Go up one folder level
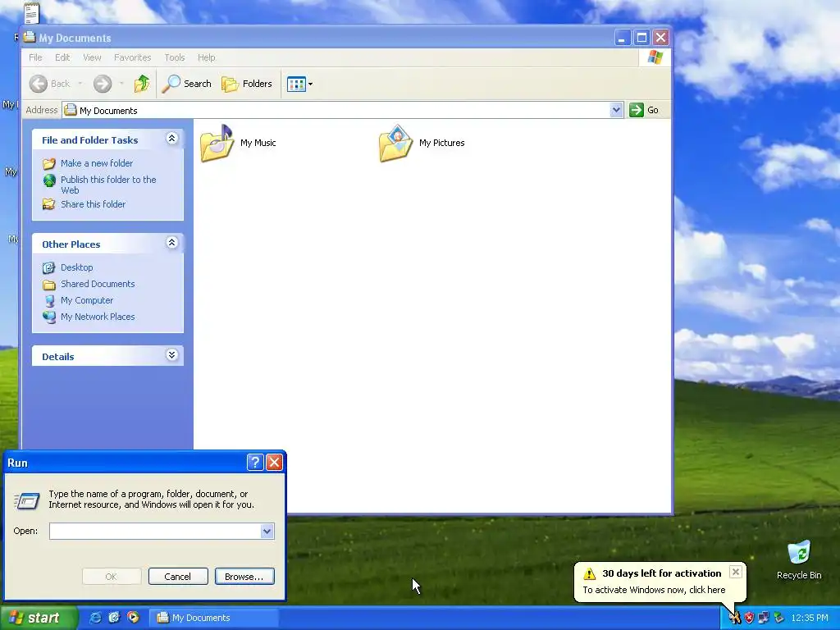 coord(142,84)
